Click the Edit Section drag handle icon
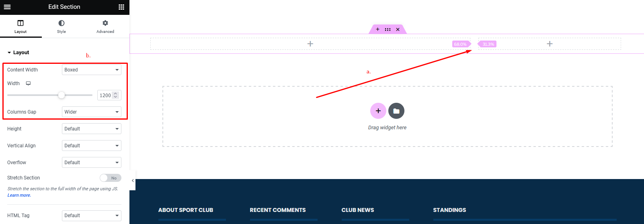 pyautogui.click(x=388, y=29)
